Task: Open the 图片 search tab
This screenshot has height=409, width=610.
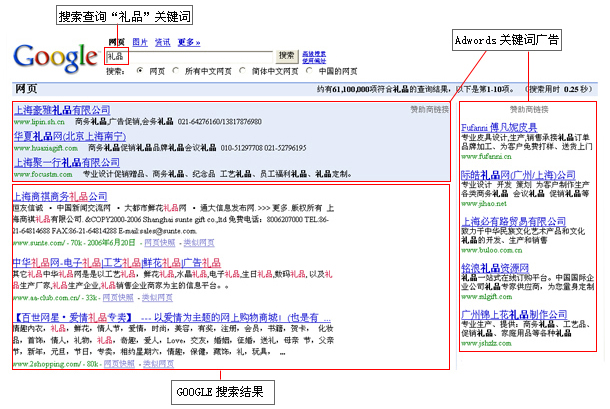Action: 140,42
